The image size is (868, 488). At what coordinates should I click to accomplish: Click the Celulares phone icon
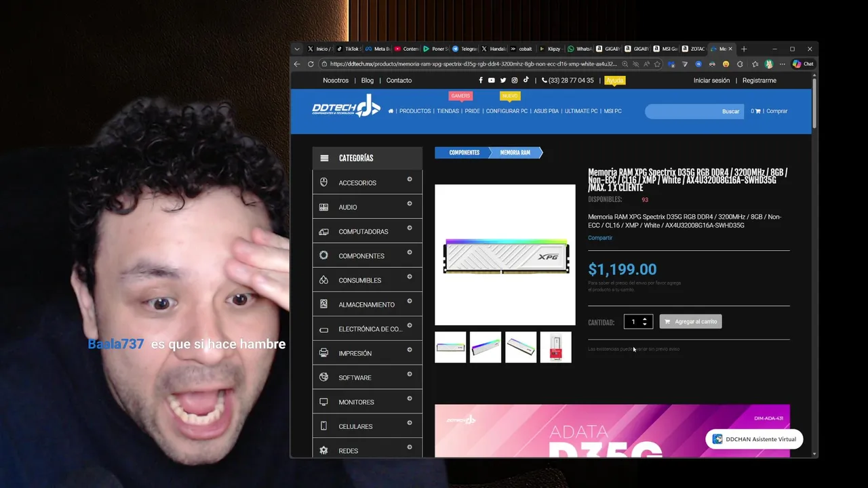click(323, 426)
